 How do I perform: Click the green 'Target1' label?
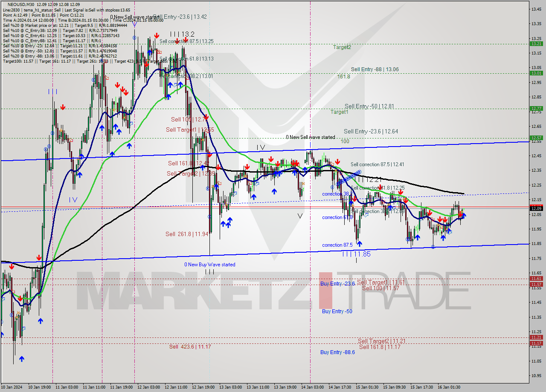tap(339, 112)
